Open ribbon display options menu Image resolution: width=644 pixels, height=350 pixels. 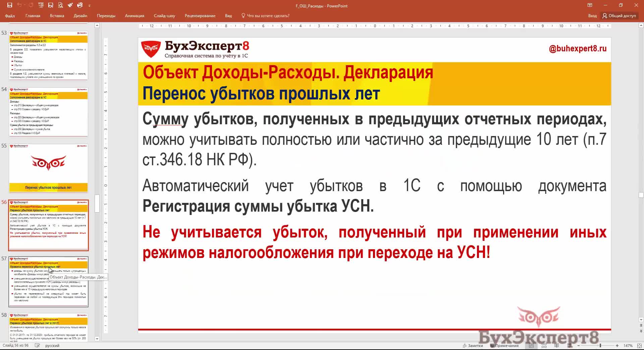click(590, 5)
